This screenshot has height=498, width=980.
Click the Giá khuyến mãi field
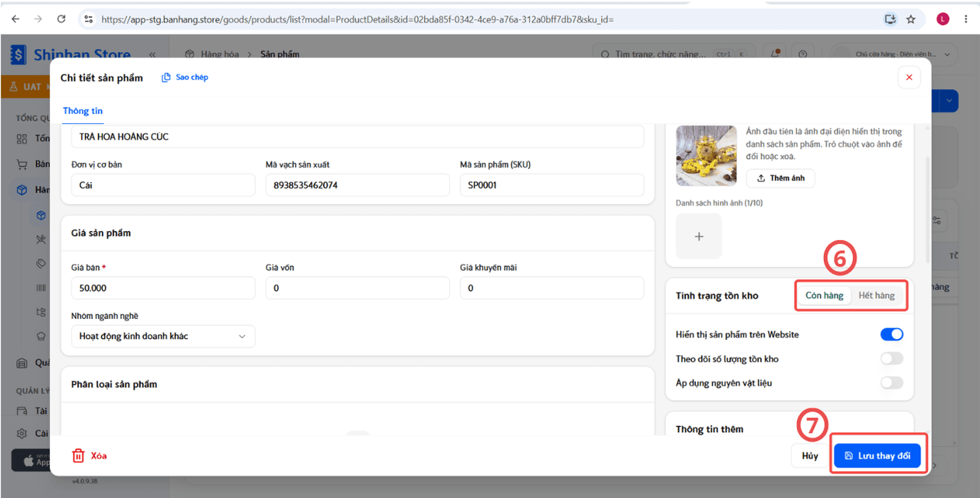552,288
